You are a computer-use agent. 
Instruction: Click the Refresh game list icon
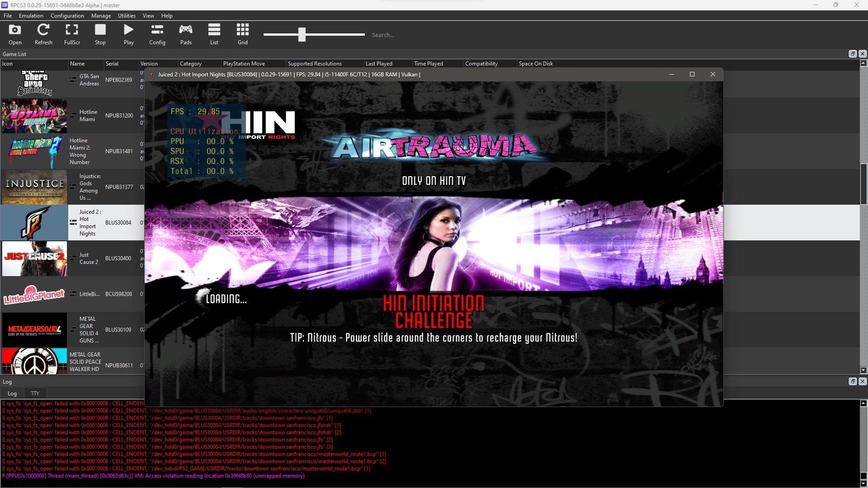[43, 34]
